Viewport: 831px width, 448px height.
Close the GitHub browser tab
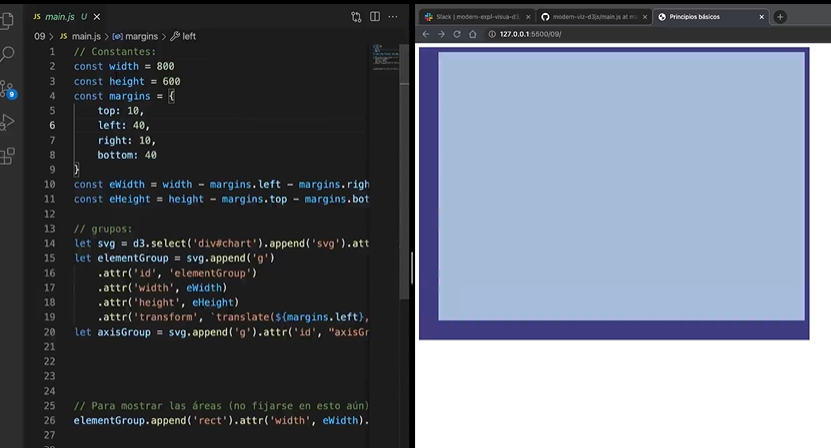[x=645, y=17]
